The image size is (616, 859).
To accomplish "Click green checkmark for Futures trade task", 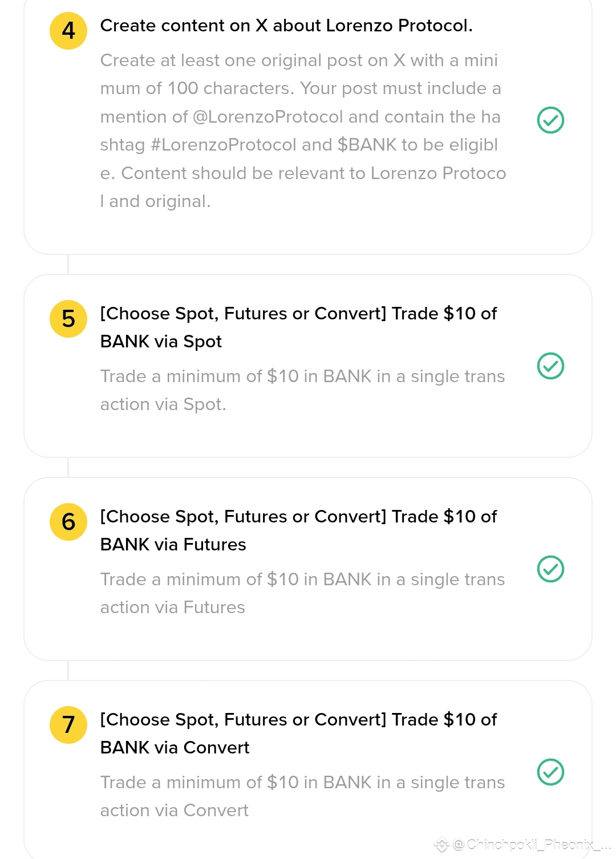I will coord(550,569).
